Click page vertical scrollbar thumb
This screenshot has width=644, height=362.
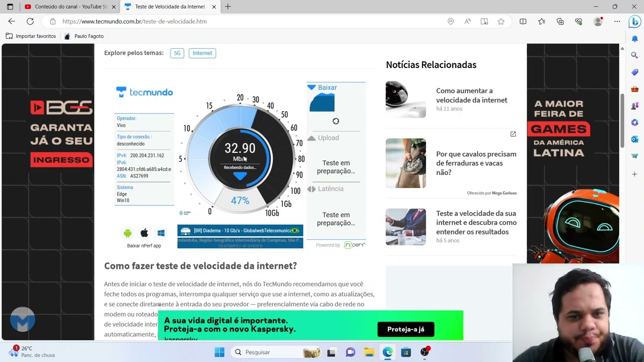tap(622, 121)
